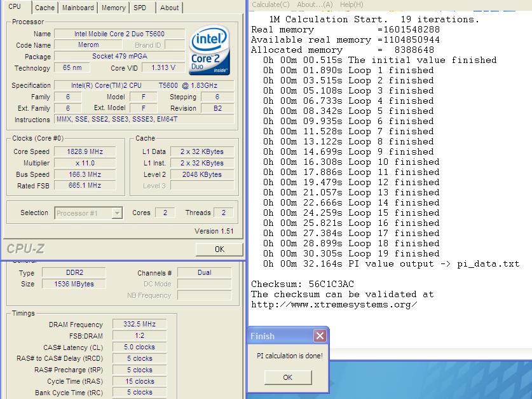532x399 pixels.
Task: Click the Instructions value field
Action: click(144, 119)
